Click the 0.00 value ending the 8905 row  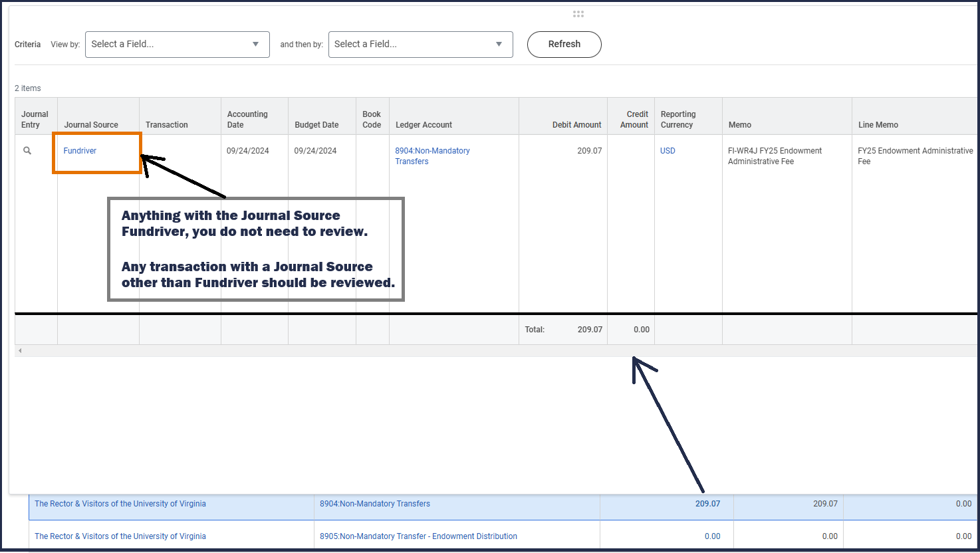pos(963,536)
